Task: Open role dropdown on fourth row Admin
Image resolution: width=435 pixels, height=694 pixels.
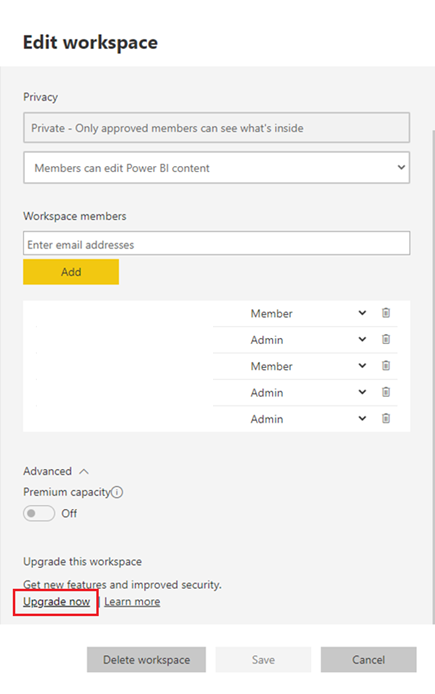Action: 362,392
